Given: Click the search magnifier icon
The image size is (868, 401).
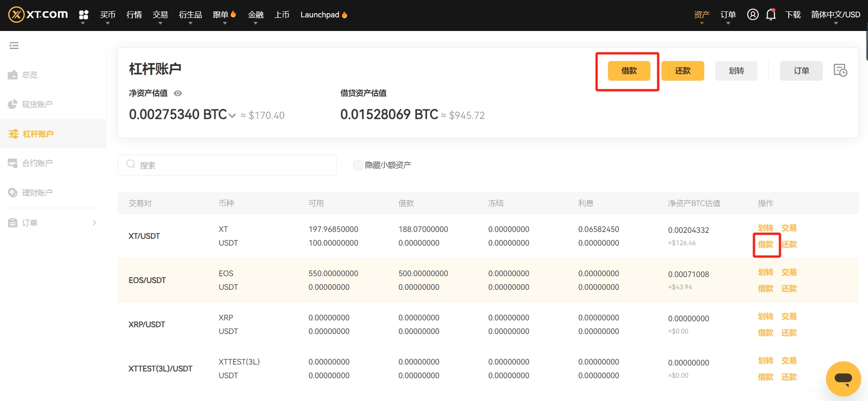Looking at the screenshot, I should click(131, 165).
